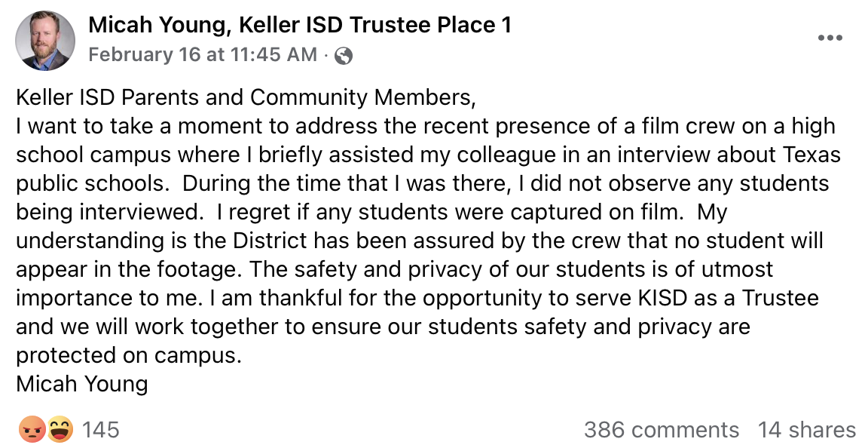Click the greeting line 'Keller ISD Parents and Community Members,'
Viewport: 868px width, 448px height.
pos(246,97)
